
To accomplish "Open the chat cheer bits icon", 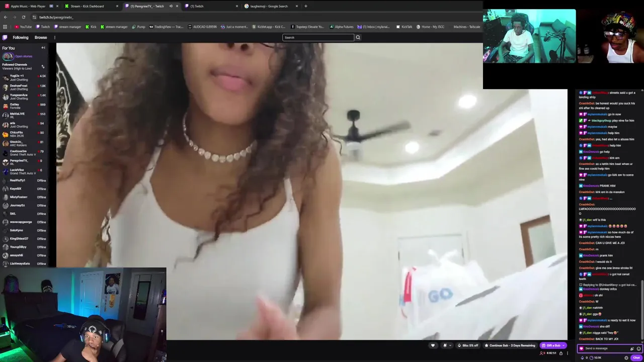I will 632,348.
